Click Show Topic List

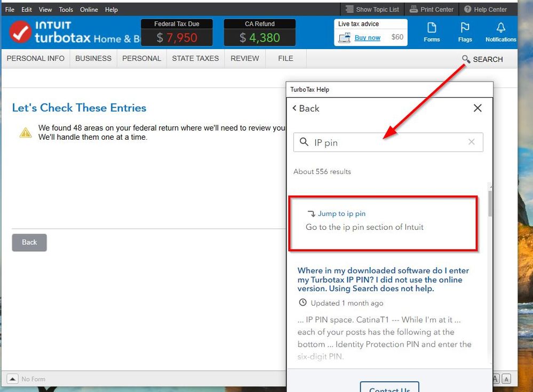pyautogui.click(x=372, y=10)
